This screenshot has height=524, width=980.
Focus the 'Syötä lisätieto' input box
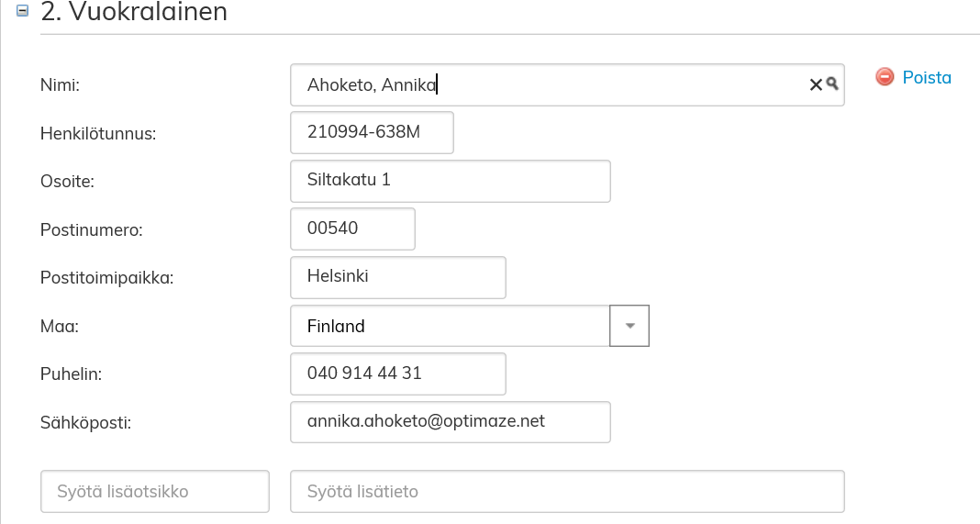coord(567,492)
